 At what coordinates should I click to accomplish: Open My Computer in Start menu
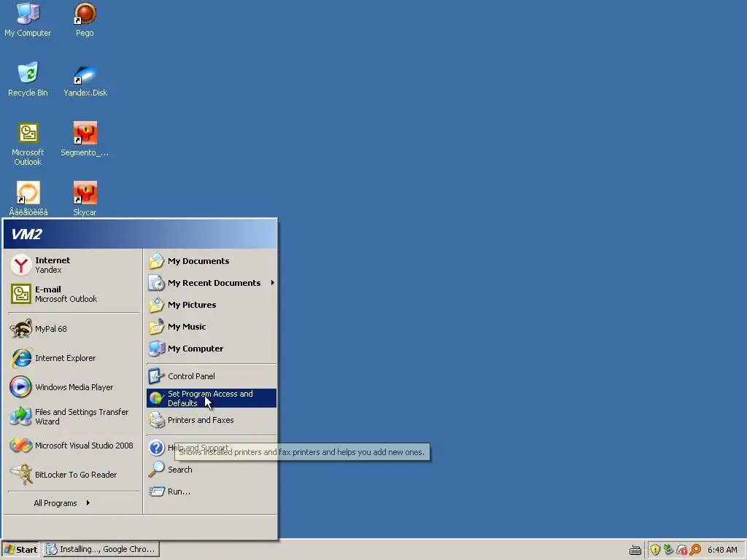[x=212, y=349]
